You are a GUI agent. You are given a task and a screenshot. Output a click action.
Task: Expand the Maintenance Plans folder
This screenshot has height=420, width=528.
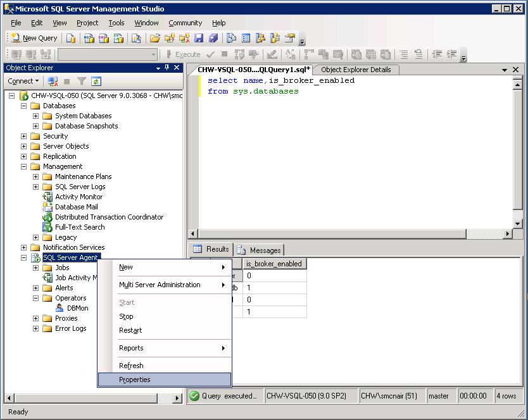tap(35, 176)
